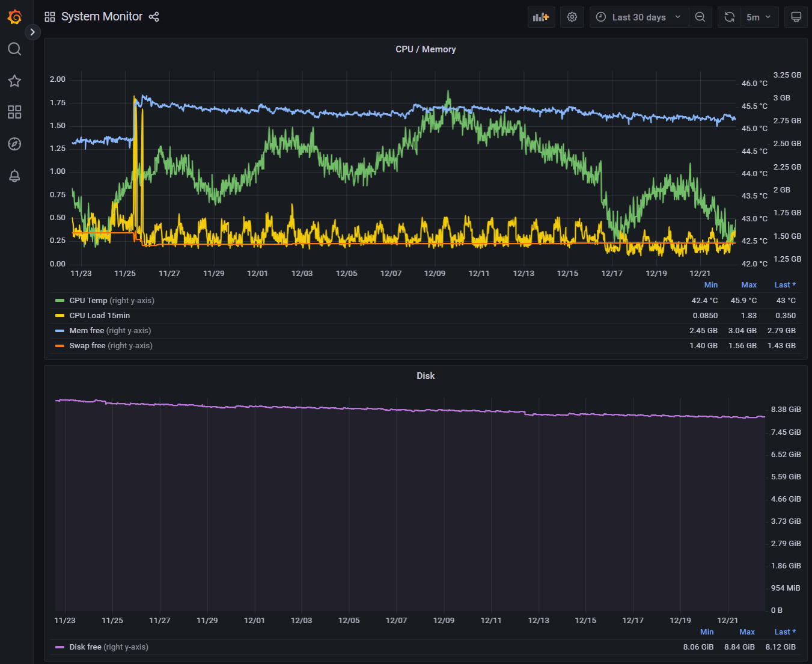Toggle CPU Load 15min series visibility
The width and height of the screenshot is (812, 664).
coord(99,316)
